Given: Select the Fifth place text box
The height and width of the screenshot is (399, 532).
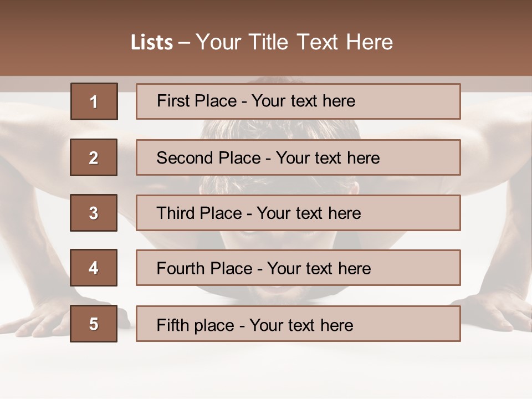Looking at the screenshot, I should pyautogui.click(x=298, y=324).
